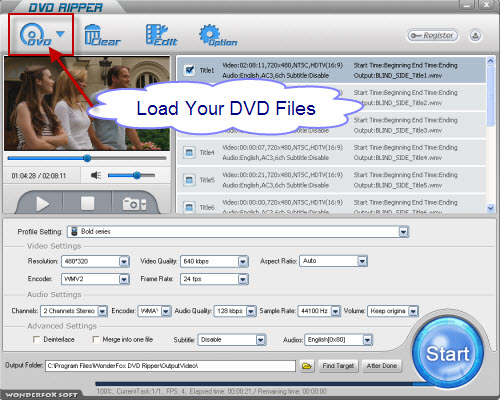Uncheck the Title1 checkbox
This screenshot has height=400, width=500.
(x=189, y=70)
